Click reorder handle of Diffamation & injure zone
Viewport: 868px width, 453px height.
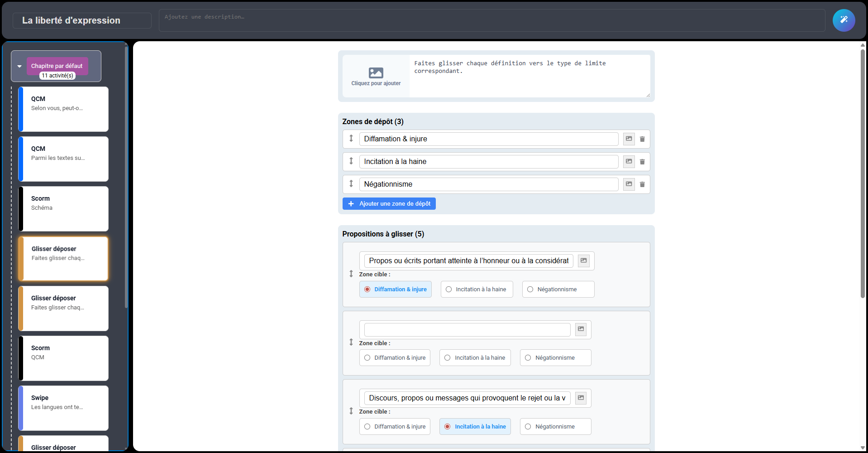pos(351,139)
